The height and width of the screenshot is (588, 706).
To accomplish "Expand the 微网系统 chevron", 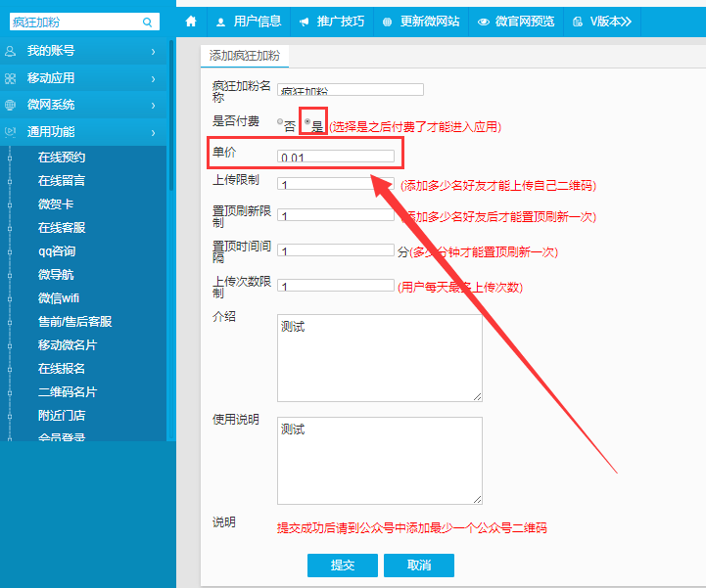I will tap(154, 106).
